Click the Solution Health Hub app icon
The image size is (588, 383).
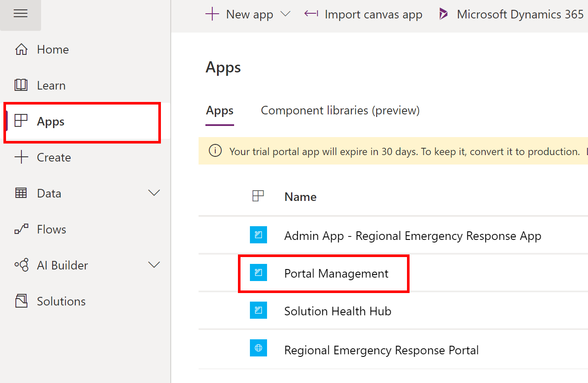[258, 311]
